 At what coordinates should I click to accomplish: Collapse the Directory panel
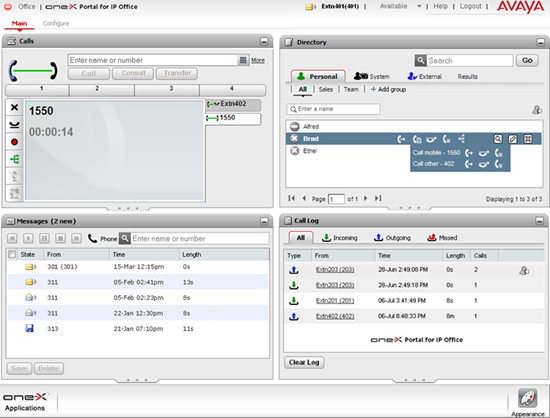541,43
